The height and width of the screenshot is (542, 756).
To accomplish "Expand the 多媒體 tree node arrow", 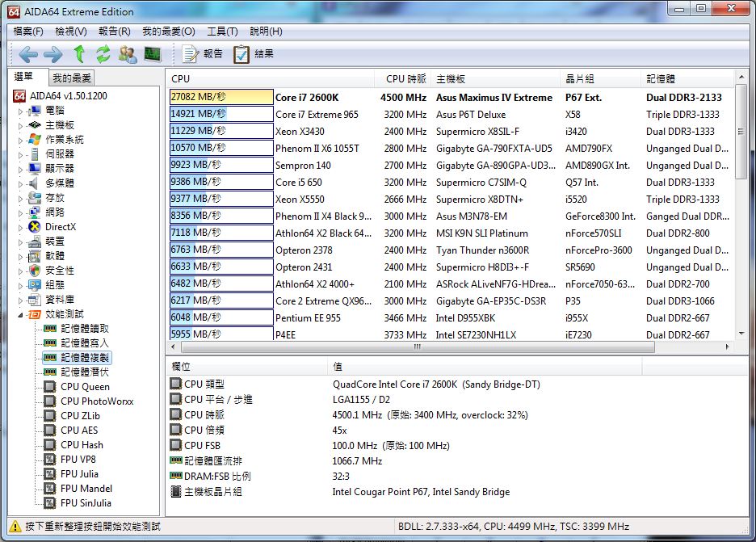I will pyautogui.click(x=20, y=183).
